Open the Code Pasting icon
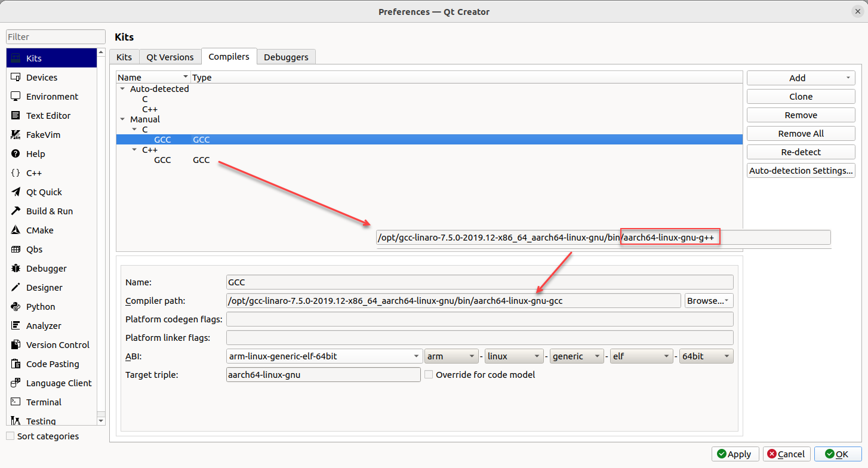The width and height of the screenshot is (868, 468). coord(16,364)
